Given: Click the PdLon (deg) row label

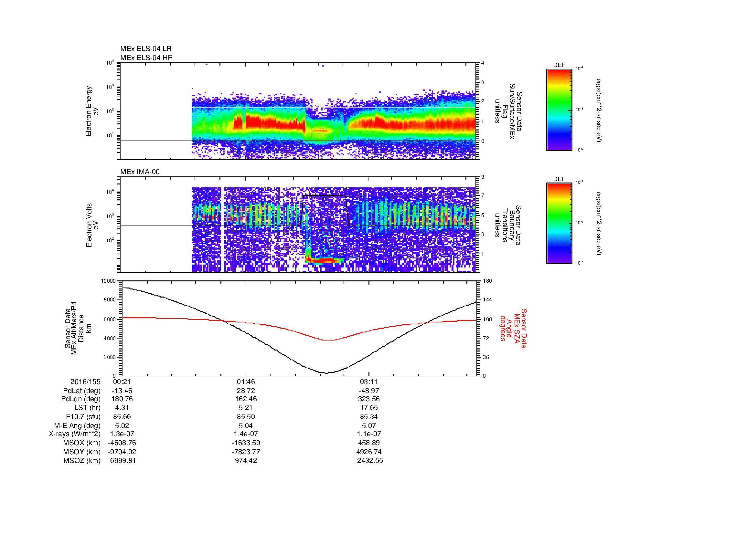Looking at the screenshot, I should coord(81,399).
